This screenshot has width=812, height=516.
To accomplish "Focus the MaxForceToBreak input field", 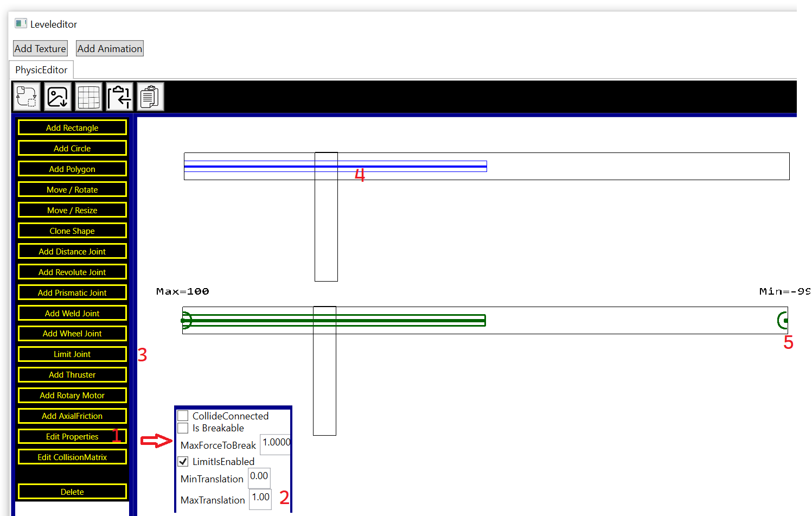I will click(x=276, y=444).
